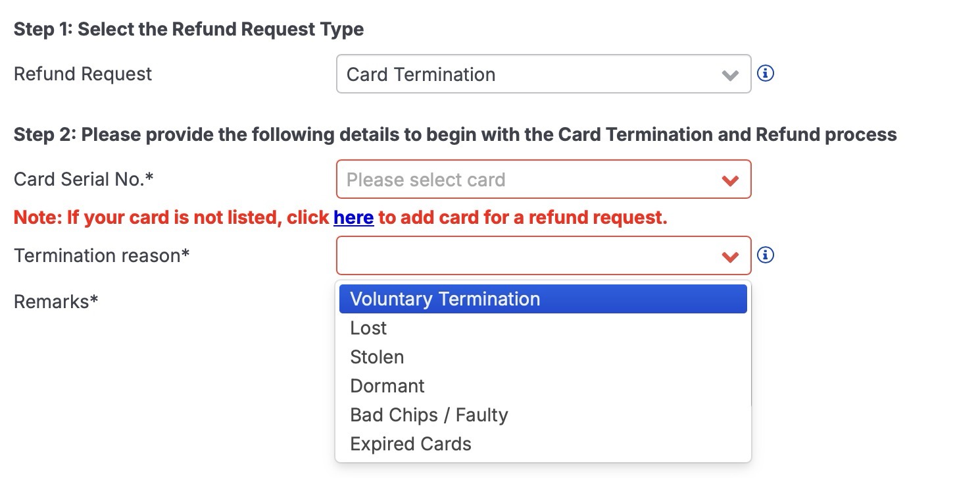Screen dimensions: 980x478
Task: Select Voluntary Termination option
Action: click(543, 299)
